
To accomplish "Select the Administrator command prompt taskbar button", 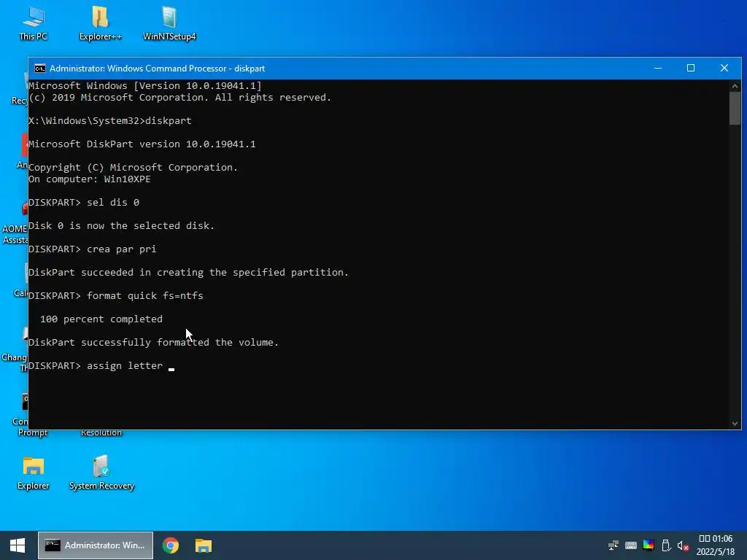I will pos(96,545).
